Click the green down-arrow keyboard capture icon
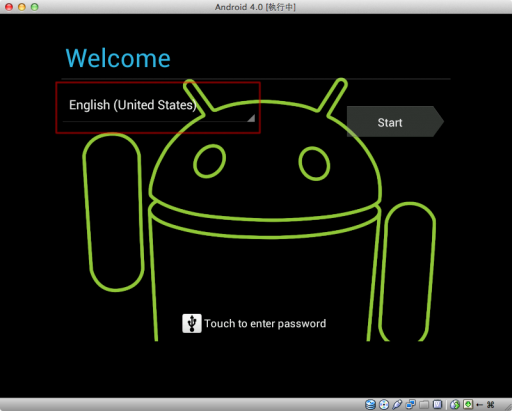This screenshot has height=411, width=512. tap(468, 405)
